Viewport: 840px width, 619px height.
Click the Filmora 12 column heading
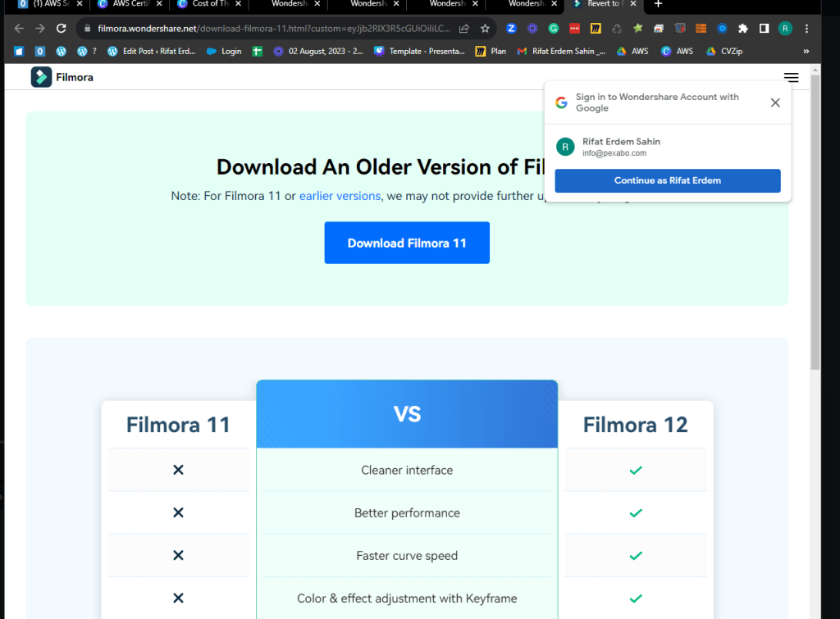(636, 425)
